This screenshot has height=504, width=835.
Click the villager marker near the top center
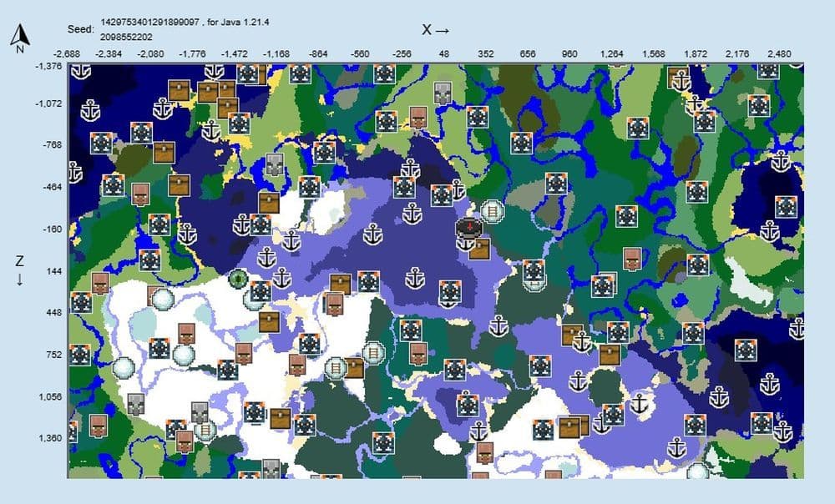click(x=417, y=117)
